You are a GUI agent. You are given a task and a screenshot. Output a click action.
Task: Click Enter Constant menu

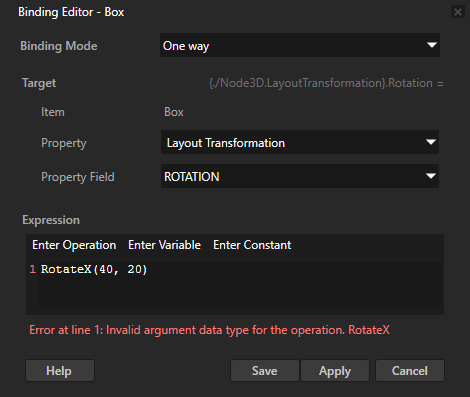point(252,245)
